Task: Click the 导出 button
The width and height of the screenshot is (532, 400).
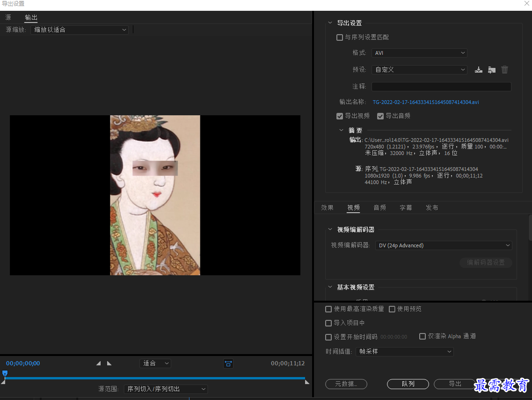Action: 455,384
